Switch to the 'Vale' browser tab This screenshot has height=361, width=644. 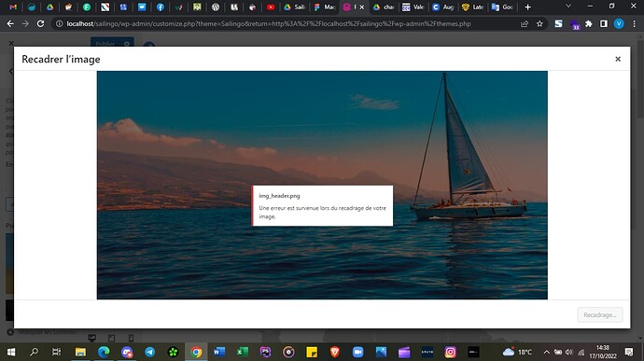(413, 7)
